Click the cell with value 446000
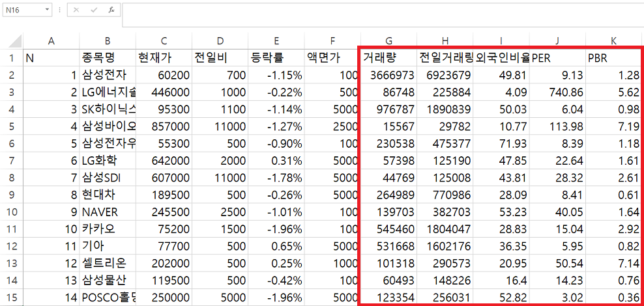 point(164,92)
